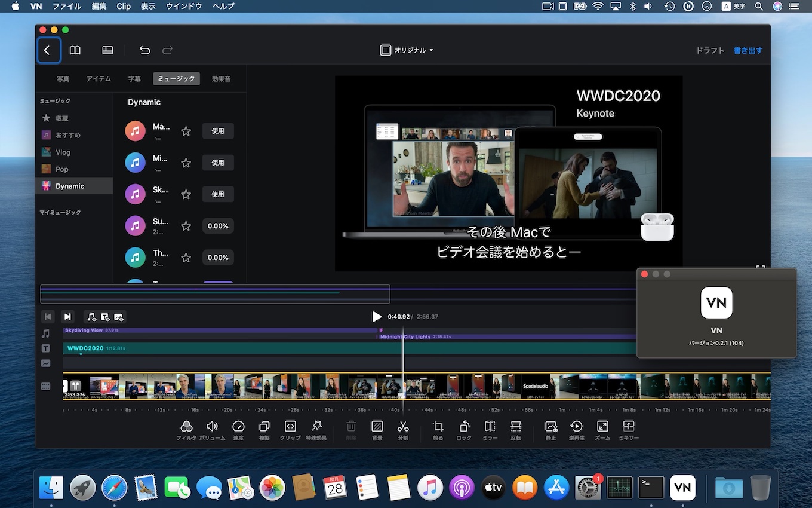Switch to the 字幕 (subtitles) tab
This screenshot has width=812, height=508.
point(135,78)
